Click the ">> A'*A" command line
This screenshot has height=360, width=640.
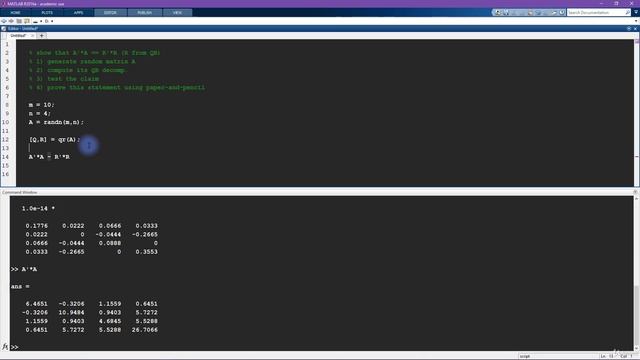[x=24, y=269]
